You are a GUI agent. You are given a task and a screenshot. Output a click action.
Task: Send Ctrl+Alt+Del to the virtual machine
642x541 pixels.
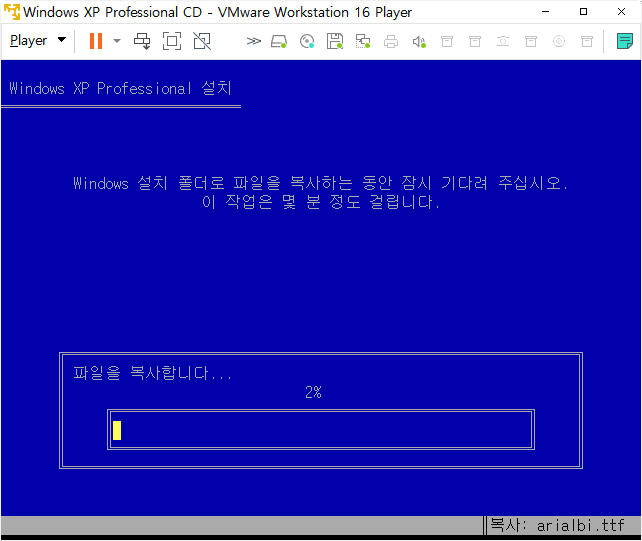142,41
